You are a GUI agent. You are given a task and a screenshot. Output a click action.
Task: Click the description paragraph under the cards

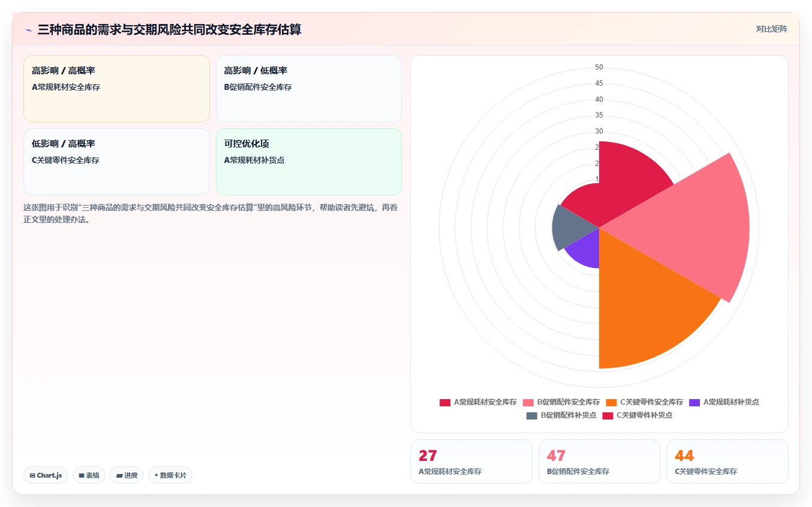pos(210,213)
